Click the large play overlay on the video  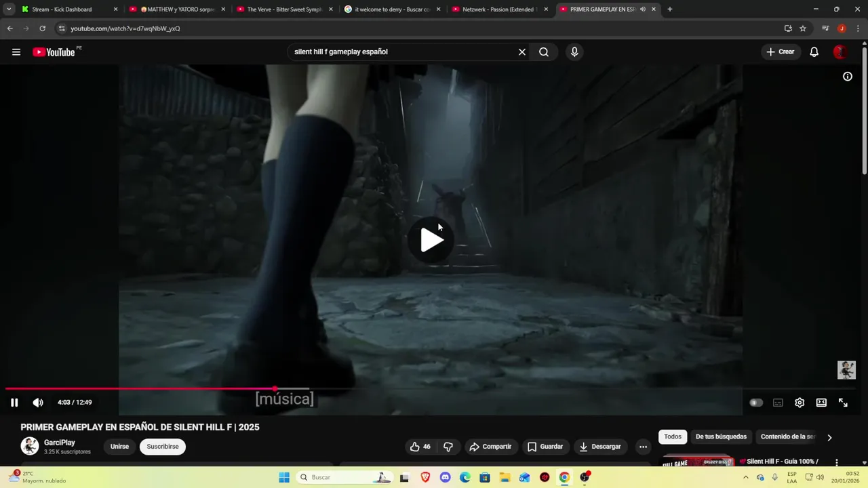[431, 240]
